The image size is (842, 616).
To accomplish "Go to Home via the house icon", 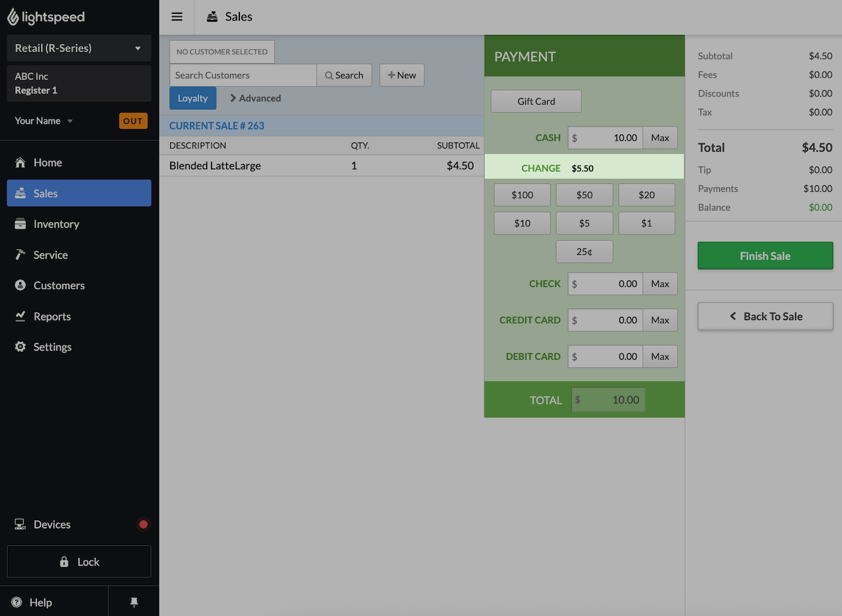I will click(x=20, y=162).
